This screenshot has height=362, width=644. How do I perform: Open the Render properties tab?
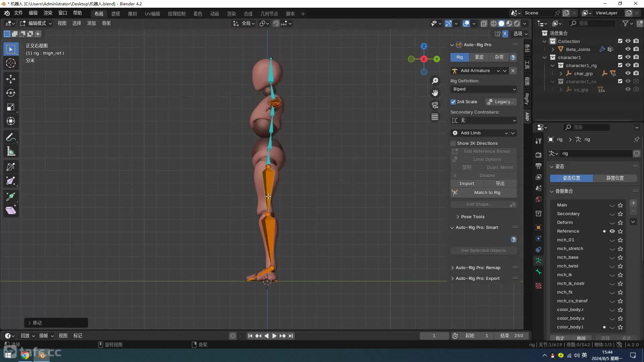pos(538,155)
